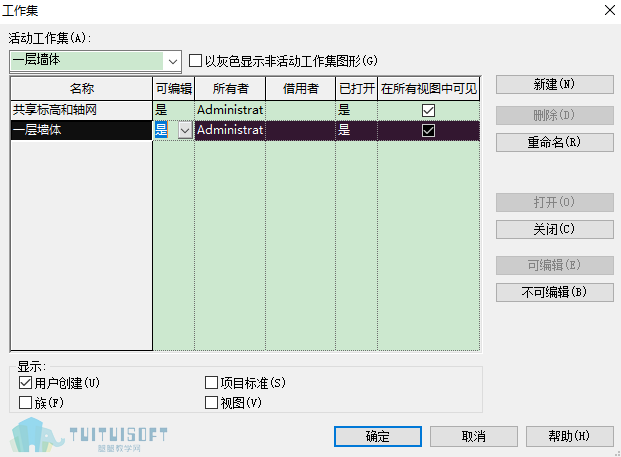
Task: Enable the 项目标准(S) display checkbox
Action: [211, 383]
